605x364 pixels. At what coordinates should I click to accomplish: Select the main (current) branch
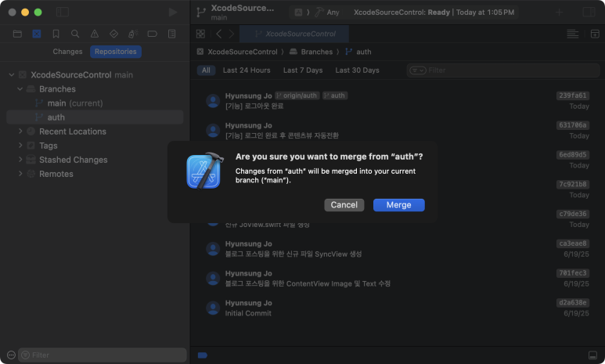(x=95, y=103)
